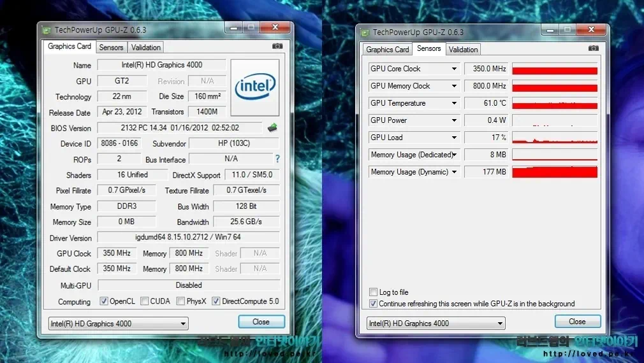Viewport: 644px width, 363px height.
Task: Click the Driver Version field
Action: click(188, 237)
